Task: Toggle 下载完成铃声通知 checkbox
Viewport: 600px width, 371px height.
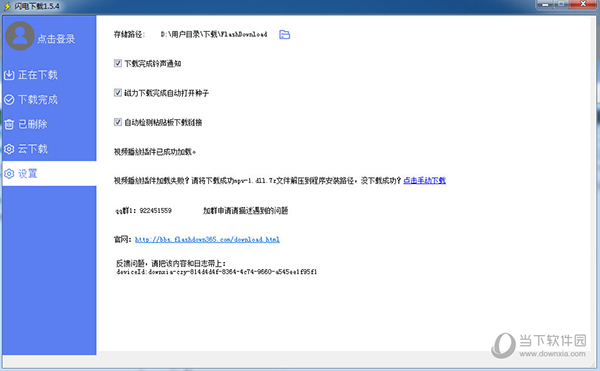Action: 118,63
